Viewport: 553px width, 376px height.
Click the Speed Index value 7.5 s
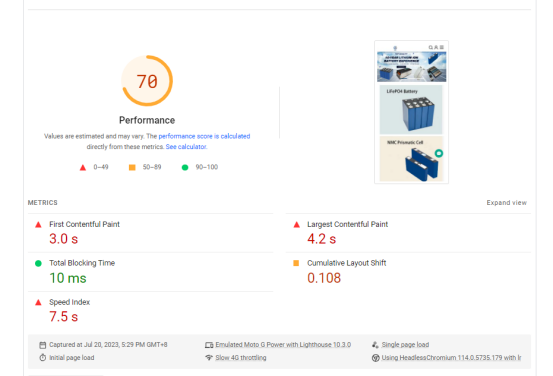point(63,317)
